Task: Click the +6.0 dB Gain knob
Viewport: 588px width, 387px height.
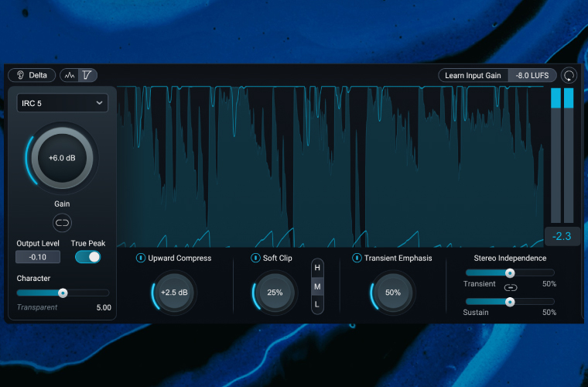Action: [x=63, y=157]
